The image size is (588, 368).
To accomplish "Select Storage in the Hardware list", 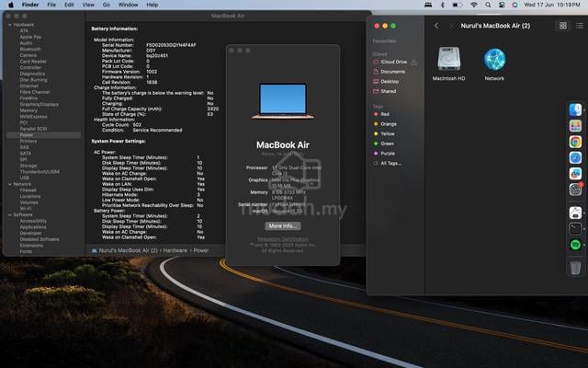I will point(28,166).
